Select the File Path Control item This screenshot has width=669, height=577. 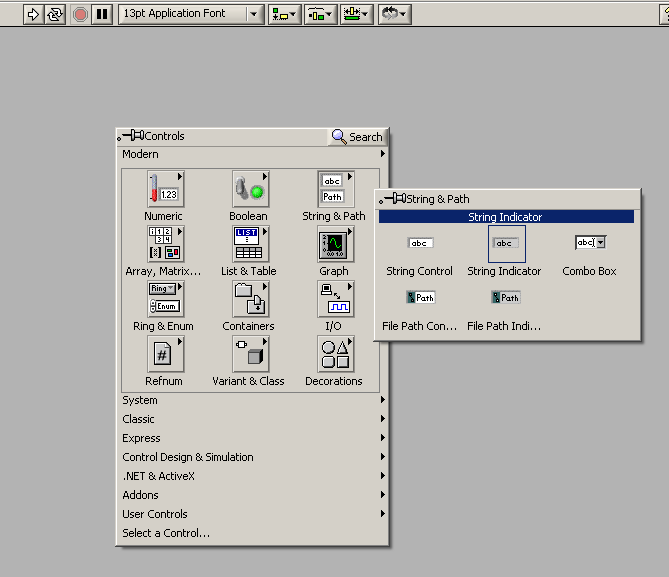421,298
